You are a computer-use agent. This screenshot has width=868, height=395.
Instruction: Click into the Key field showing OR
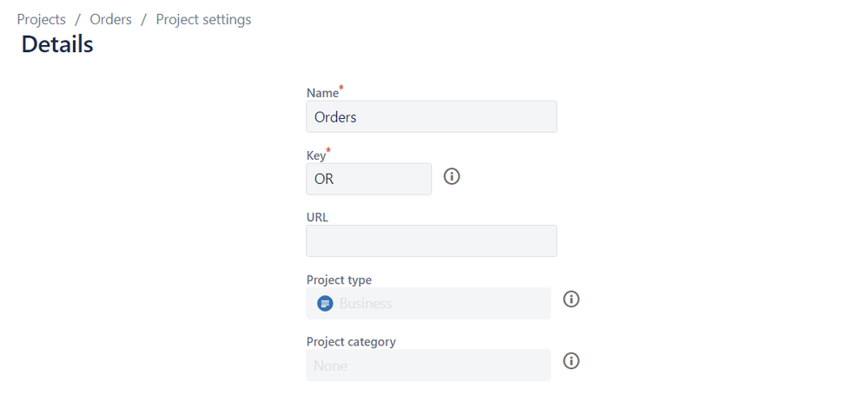(x=368, y=179)
